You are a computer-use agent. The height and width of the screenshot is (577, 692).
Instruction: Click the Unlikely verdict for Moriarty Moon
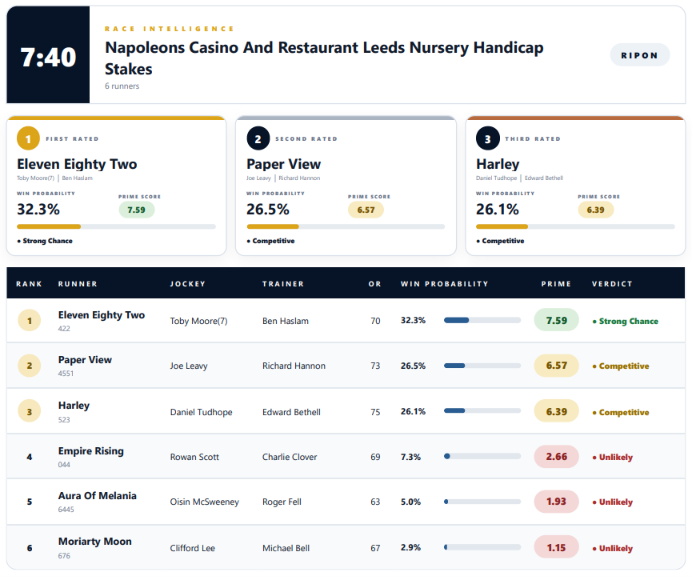(x=613, y=548)
